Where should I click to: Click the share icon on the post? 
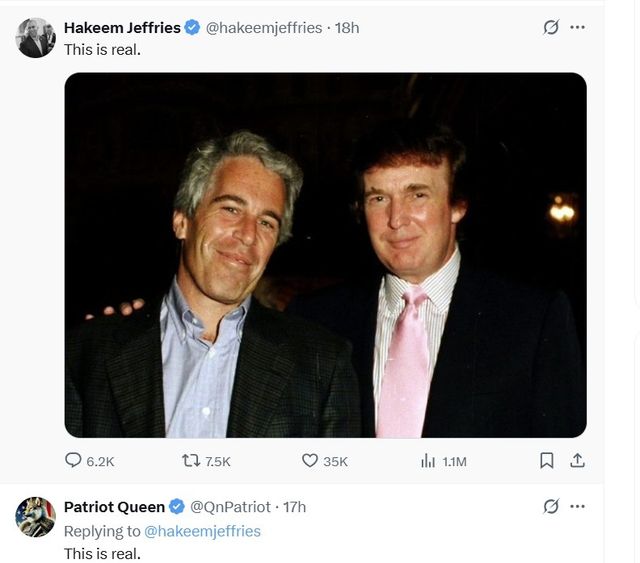[577, 461]
